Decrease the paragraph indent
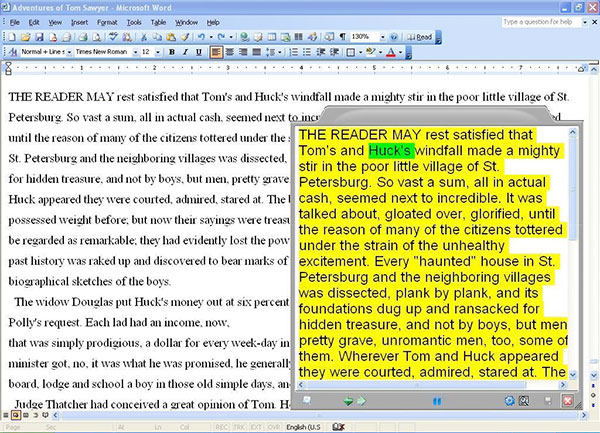The height and width of the screenshot is (433, 600). click(321, 52)
